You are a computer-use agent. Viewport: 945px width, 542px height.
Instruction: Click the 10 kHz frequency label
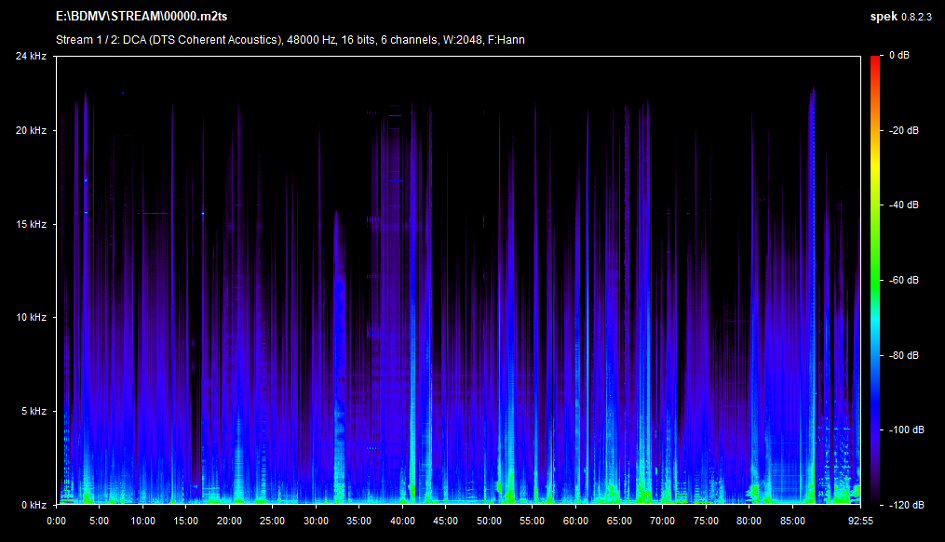(x=30, y=318)
